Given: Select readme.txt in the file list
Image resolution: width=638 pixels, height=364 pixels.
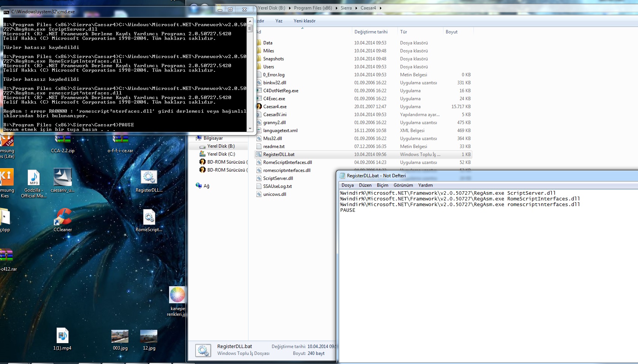Looking at the screenshot, I should click(274, 147).
